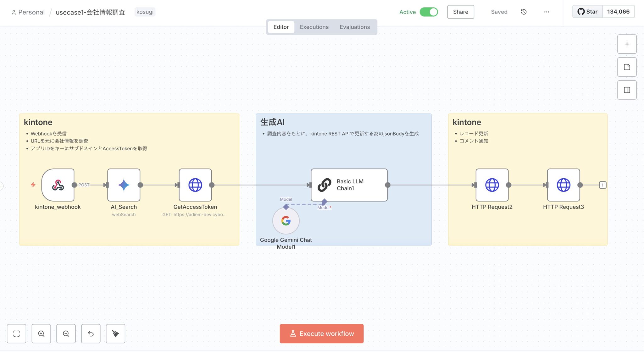Add a node after HTTP Request3 plus
The image size is (644, 352).
click(x=602, y=185)
